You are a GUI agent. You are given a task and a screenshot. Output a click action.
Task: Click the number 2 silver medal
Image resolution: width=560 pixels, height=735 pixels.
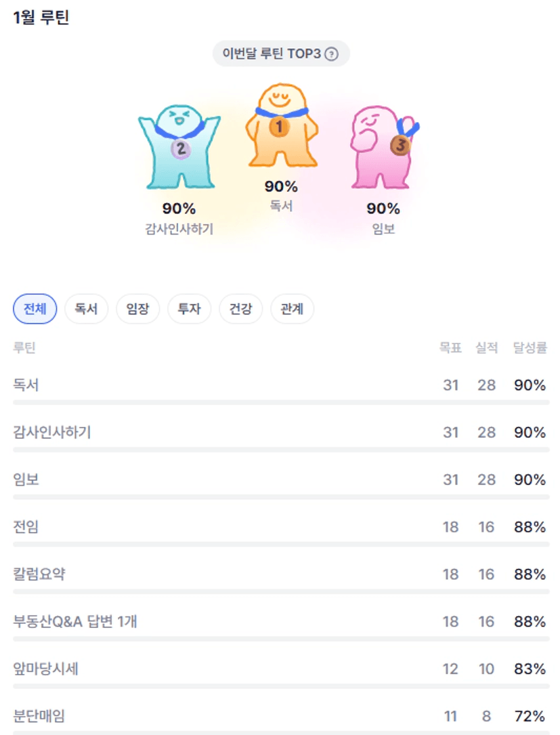click(x=181, y=148)
